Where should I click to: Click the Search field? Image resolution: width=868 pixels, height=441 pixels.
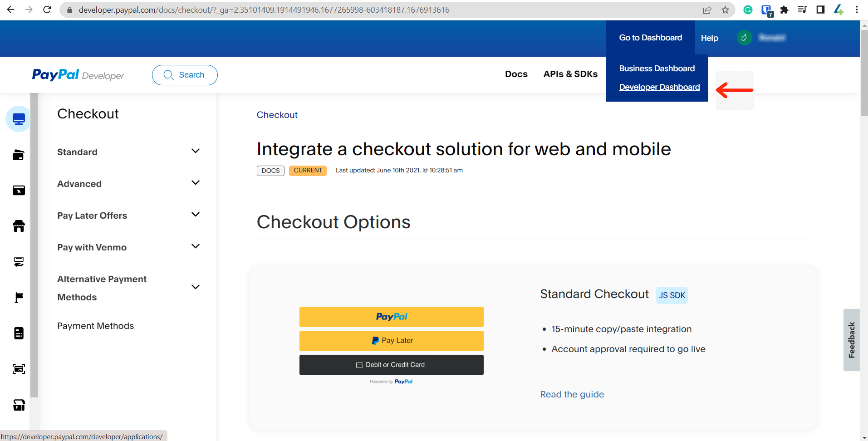tap(185, 75)
